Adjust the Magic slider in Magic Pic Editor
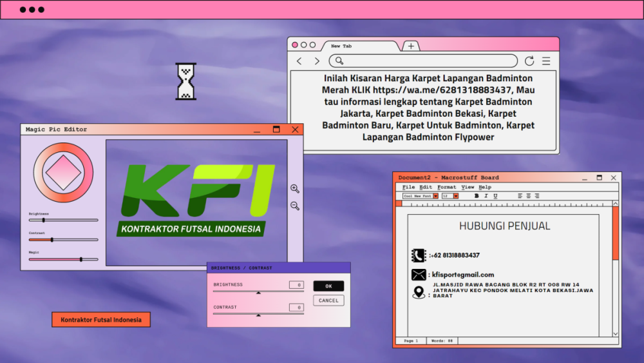 pyautogui.click(x=64, y=259)
